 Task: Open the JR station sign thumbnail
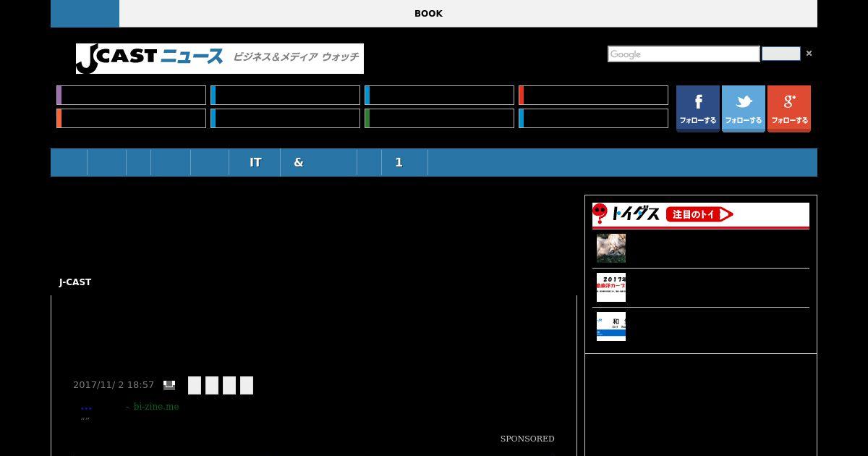[x=611, y=326]
